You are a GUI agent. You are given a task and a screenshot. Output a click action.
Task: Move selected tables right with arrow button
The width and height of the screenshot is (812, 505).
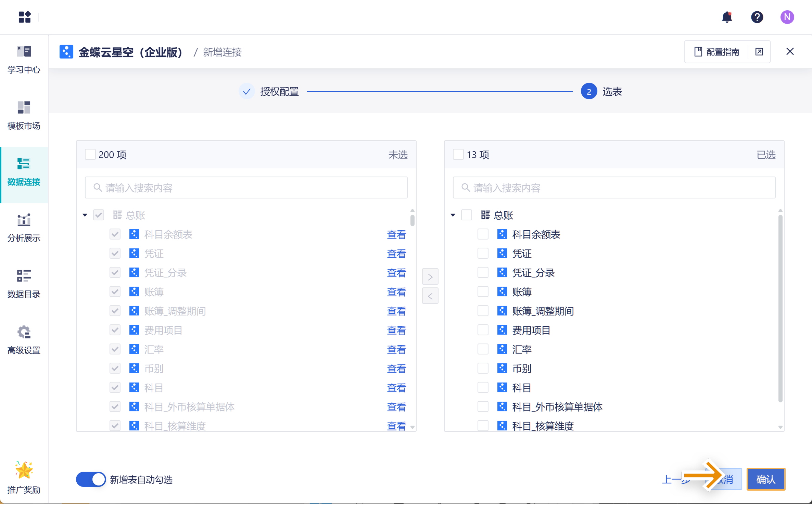430,276
